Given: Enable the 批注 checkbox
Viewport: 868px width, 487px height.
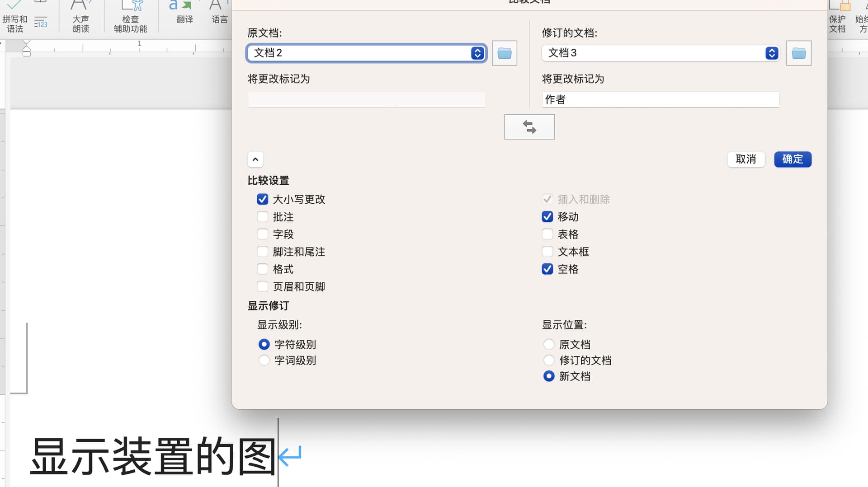Looking at the screenshot, I should tap(262, 217).
